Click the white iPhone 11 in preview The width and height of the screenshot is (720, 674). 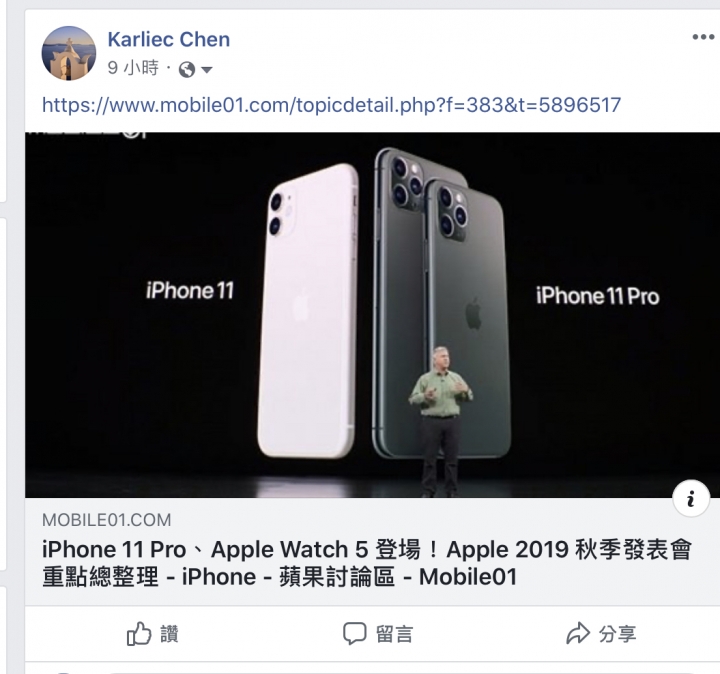(x=308, y=311)
